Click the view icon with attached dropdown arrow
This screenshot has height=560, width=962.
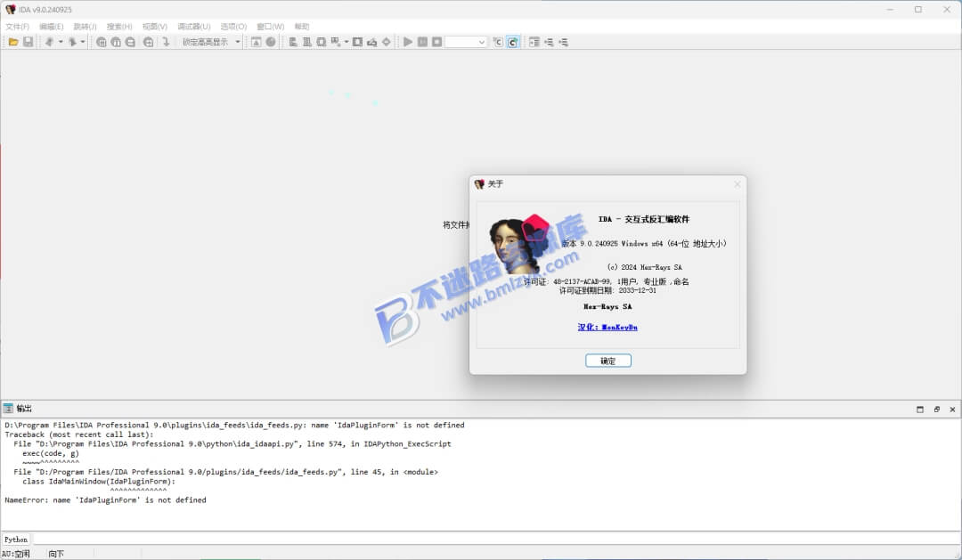click(336, 43)
